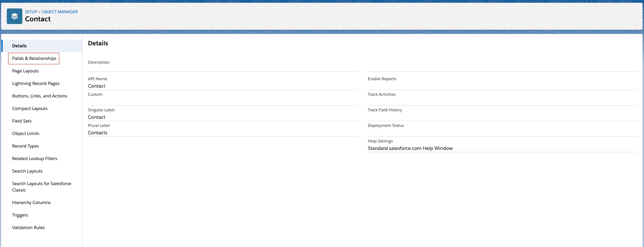Click the Contact API Name value
Image resolution: width=644 pixels, height=247 pixels.
pyautogui.click(x=96, y=86)
